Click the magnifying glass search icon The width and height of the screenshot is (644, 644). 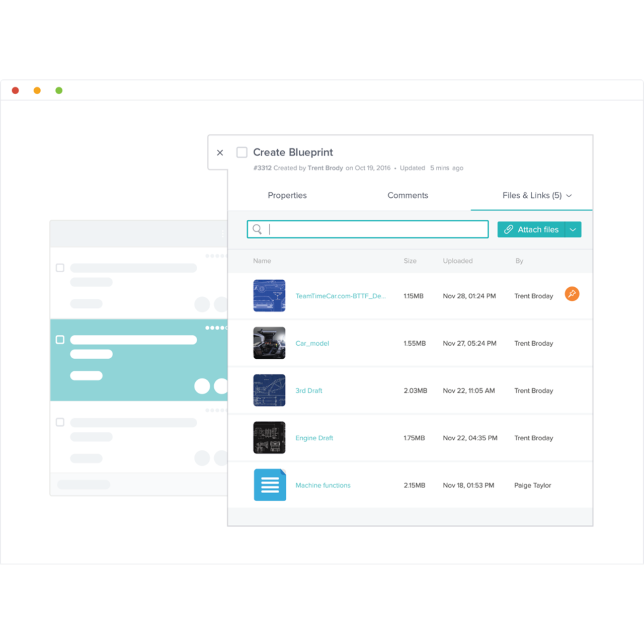coord(257,229)
